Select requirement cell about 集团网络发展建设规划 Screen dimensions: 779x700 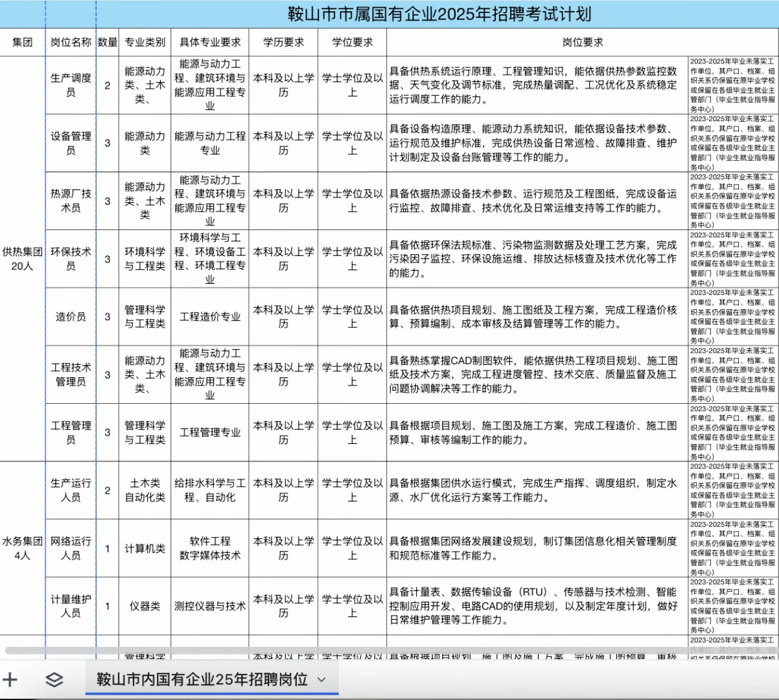click(x=537, y=548)
